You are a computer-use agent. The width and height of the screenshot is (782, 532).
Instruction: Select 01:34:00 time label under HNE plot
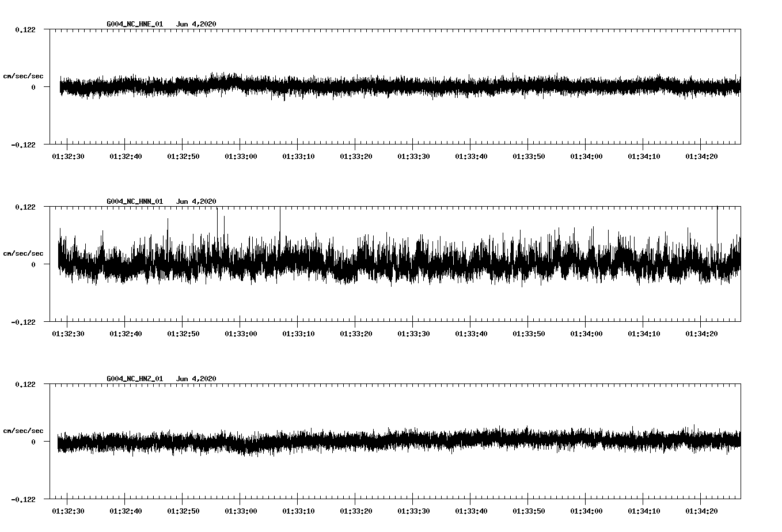click(586, 157)
